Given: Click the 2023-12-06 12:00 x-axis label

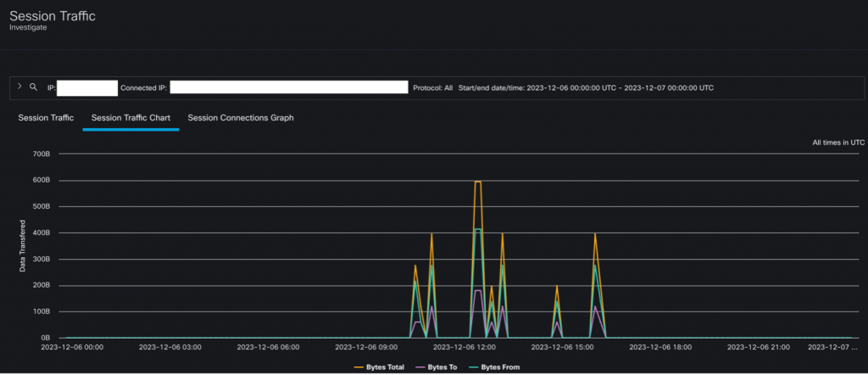Looking at the screenshot, I should [x=464, y=347].
